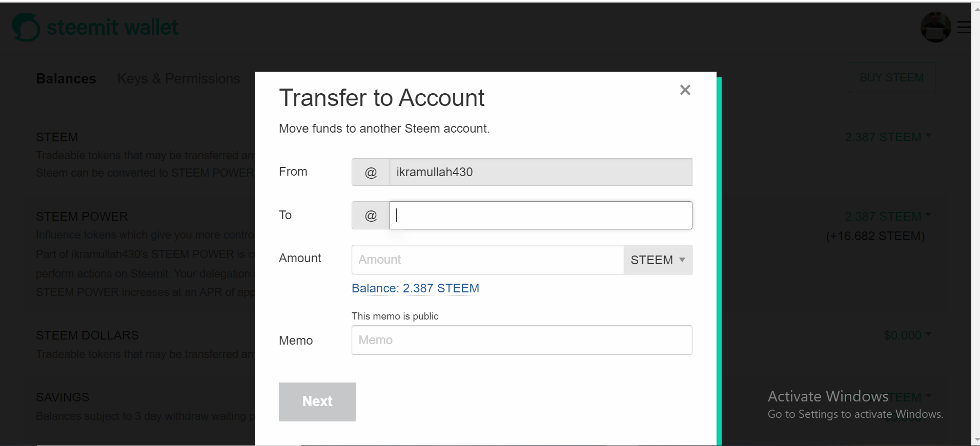Open the hamburger menu

(964, 27)
